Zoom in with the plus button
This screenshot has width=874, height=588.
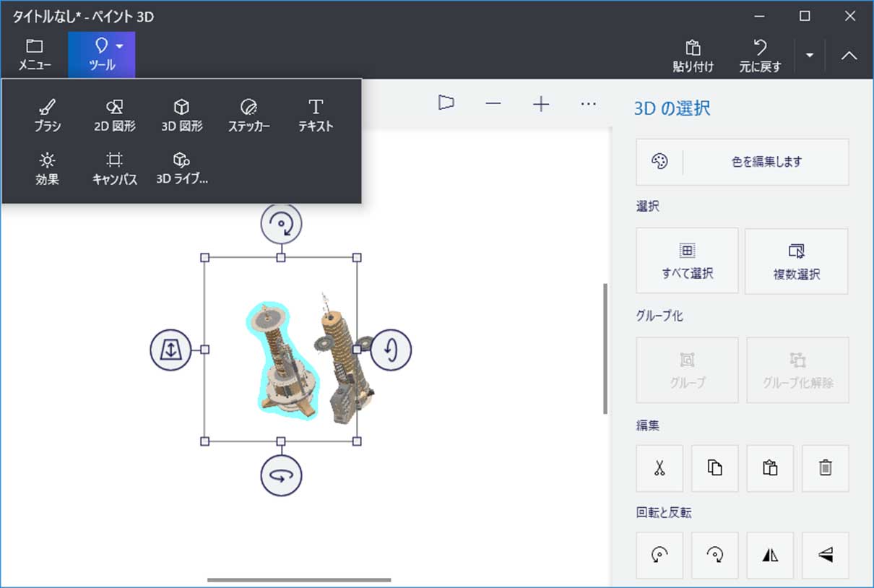pyautogui.click(x=541, y=104)
